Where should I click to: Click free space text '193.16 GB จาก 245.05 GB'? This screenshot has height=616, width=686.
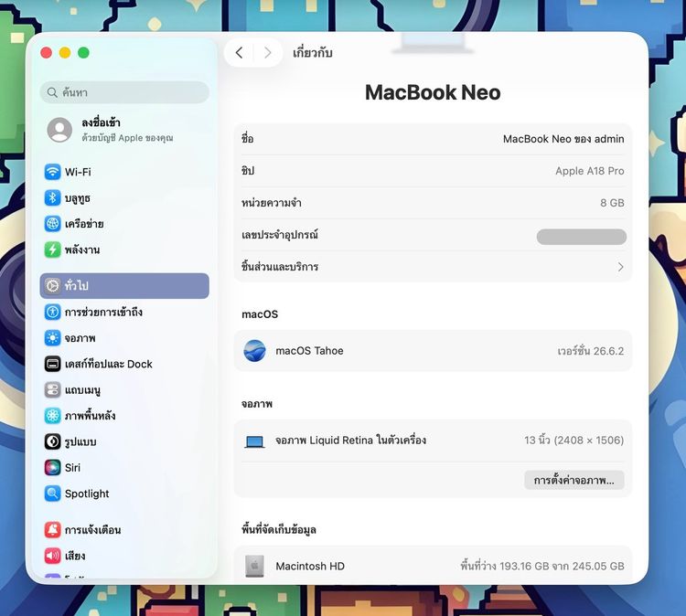click(562, 566)
